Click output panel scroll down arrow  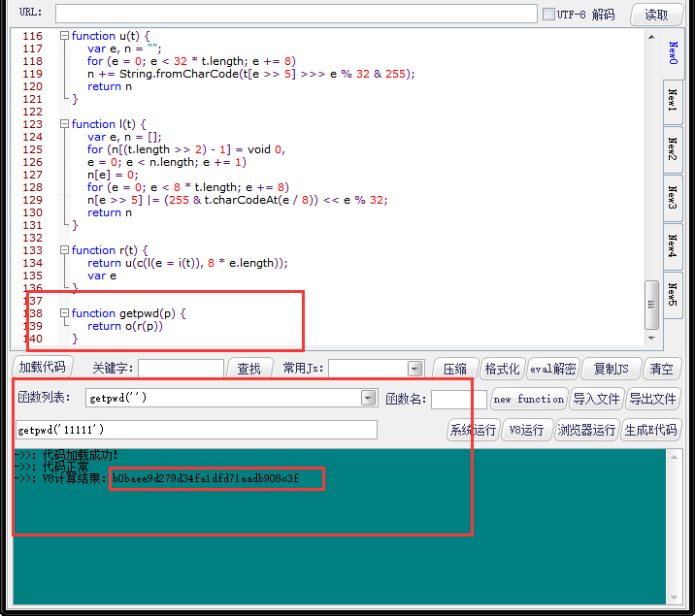point(674,598)
